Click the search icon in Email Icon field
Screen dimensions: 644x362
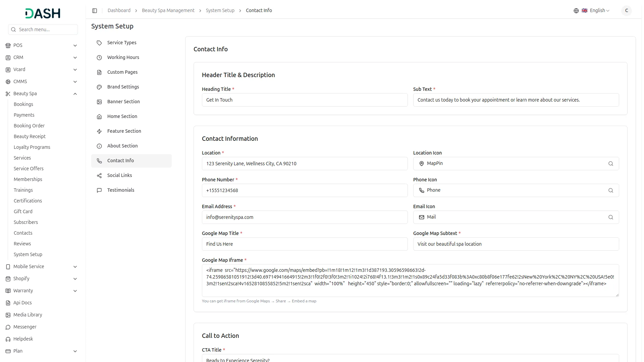610,217
